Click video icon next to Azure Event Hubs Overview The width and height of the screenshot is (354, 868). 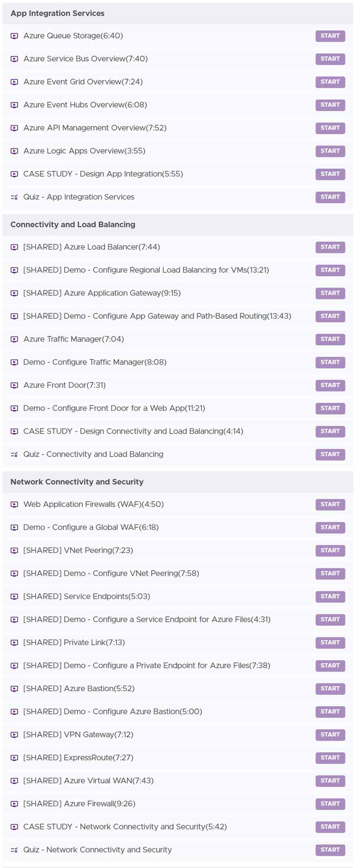15,105
